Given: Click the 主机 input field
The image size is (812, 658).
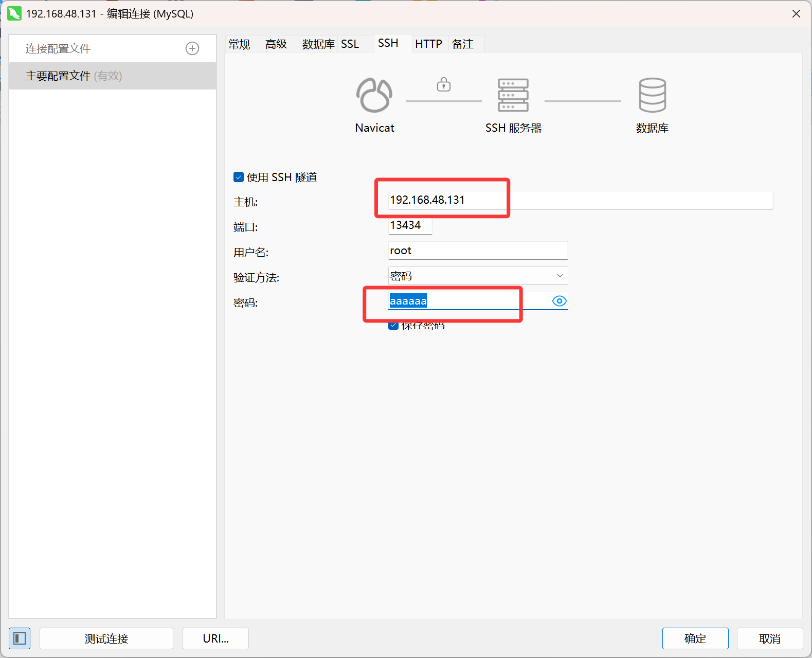Looking at the screenshot, I should point(581,200).
